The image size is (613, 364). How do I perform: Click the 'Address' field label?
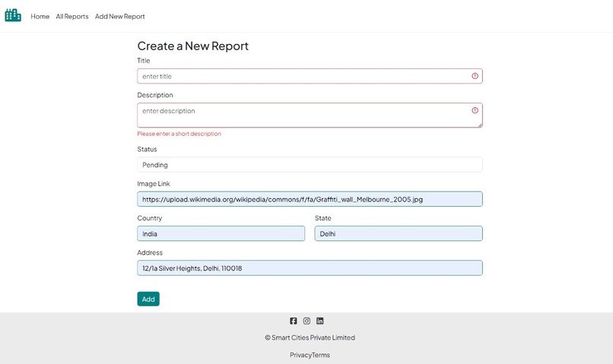click(150, 253)
